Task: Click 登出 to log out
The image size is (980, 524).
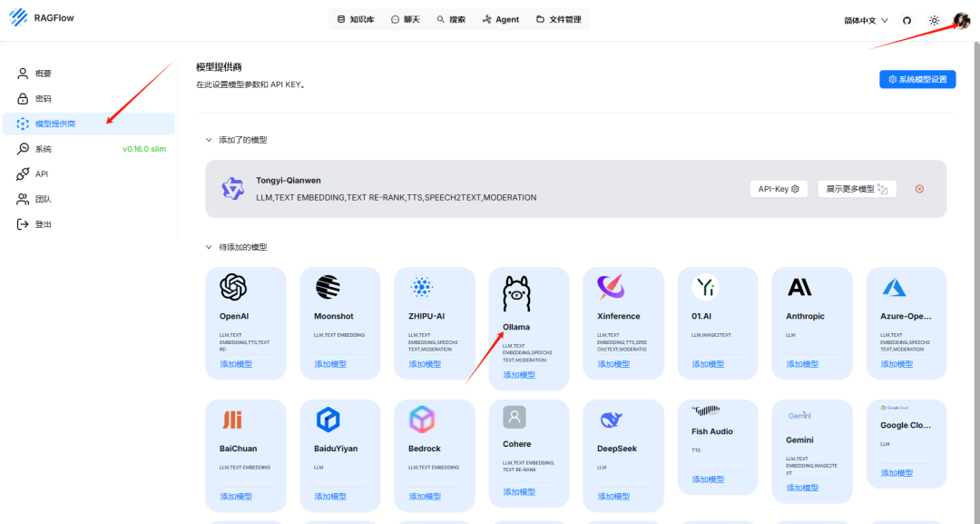Action: (89, 223)
